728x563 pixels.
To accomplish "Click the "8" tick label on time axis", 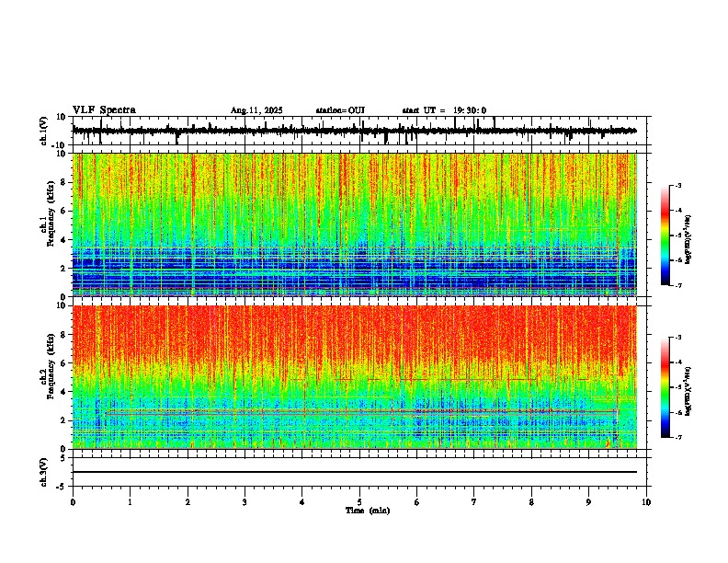I will click(531, 502).
